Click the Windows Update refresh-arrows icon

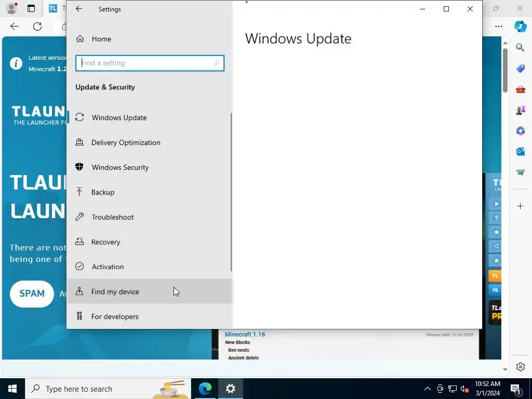click(x=79, y=117)
